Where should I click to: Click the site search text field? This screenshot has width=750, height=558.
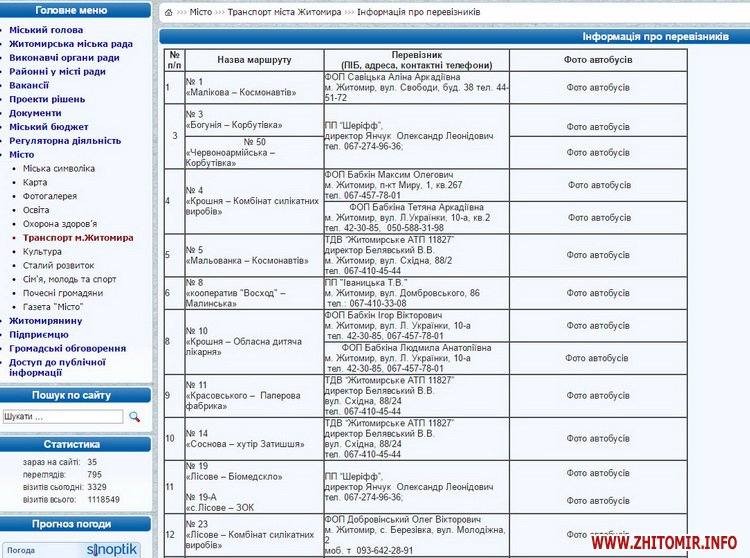click(x=62, y=415)
